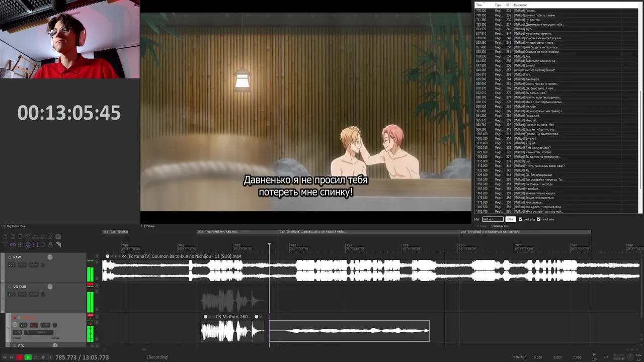
Task: Click the Undo toolbar icon
Action: point(35,237)
